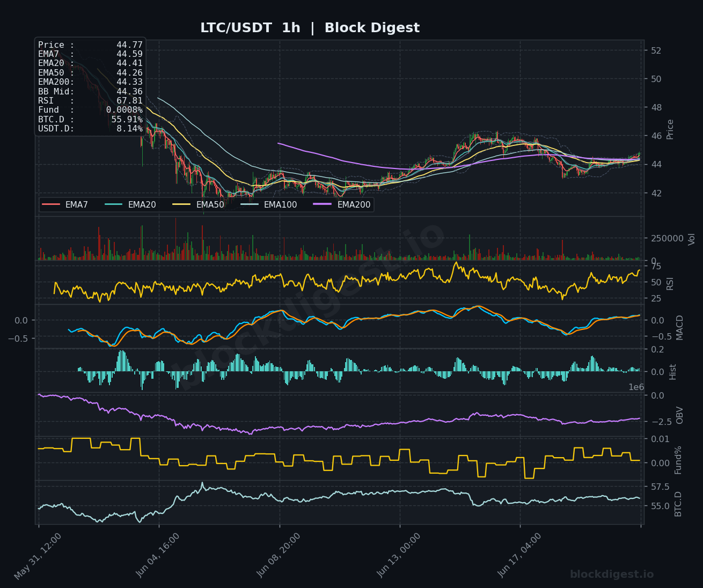Image resolution: width=703 pixels, height=588 pixels.
Task: Click the EMA200 legend entry
Action: coord(342,205)
